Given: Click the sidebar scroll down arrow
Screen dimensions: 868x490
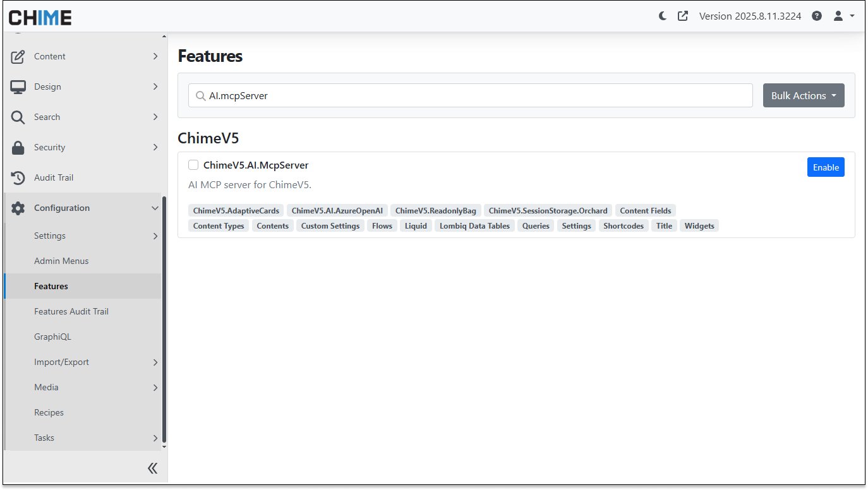Looking at the screenshot, I should (164, 447).
